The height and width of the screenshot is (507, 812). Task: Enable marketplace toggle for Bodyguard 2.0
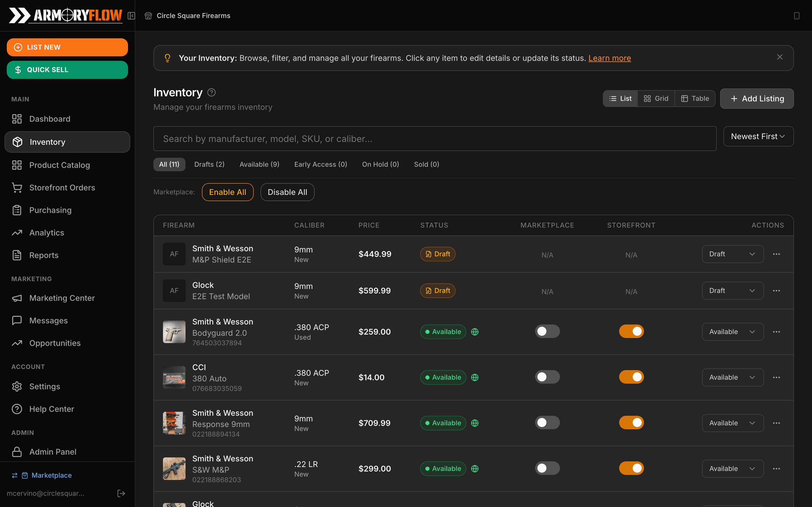[x=547, y=331]
